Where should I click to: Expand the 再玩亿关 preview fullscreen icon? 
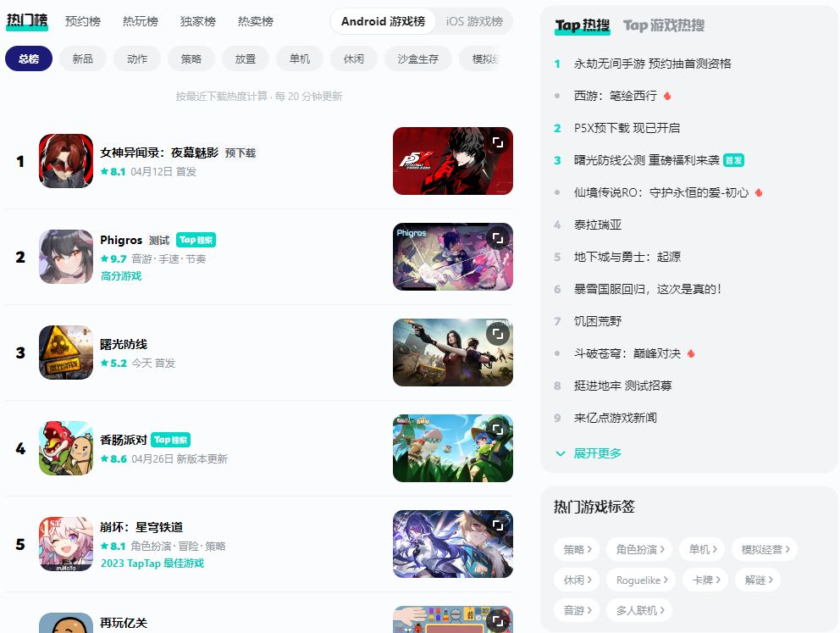coord(498,621)
